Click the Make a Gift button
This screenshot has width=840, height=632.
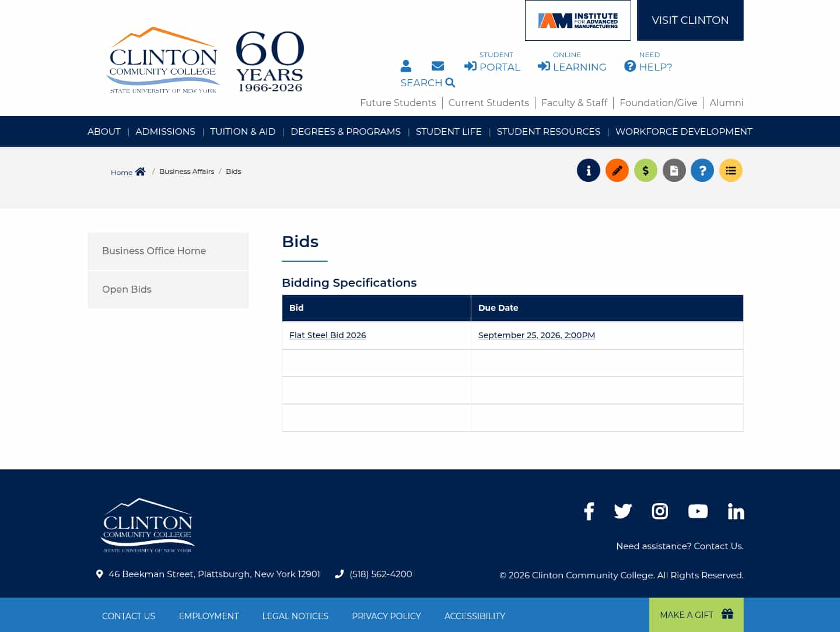coord(696,615)
